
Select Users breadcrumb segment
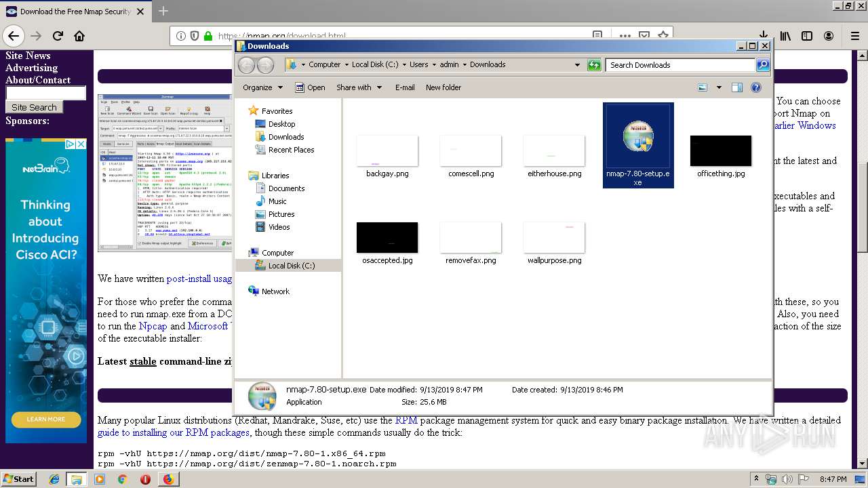coord(418,64)
